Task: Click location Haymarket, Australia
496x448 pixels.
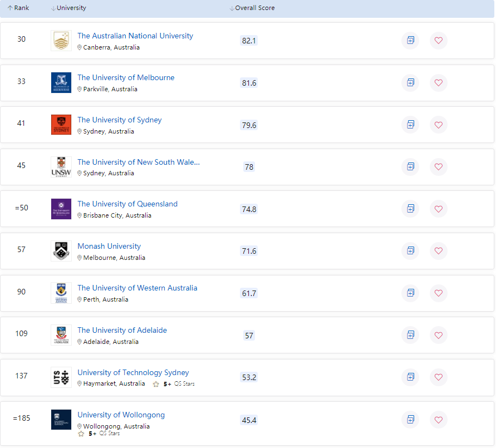Action: click(x=111, y=383)
